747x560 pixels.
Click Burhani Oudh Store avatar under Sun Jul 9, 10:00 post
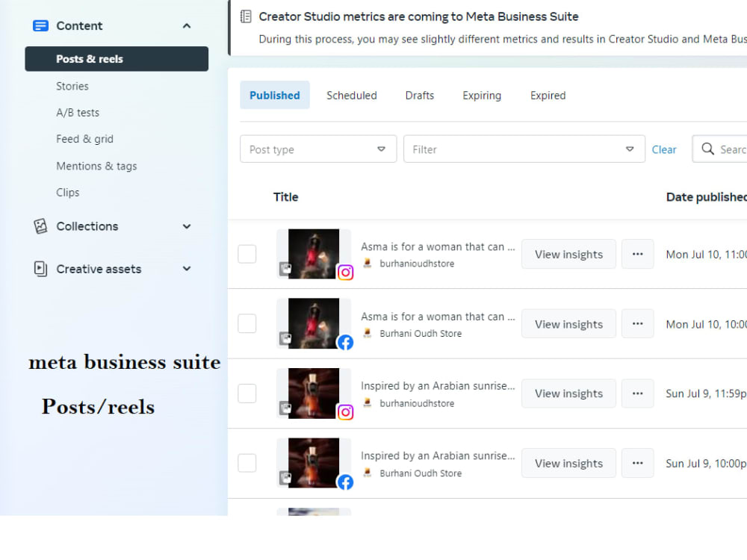368,473
